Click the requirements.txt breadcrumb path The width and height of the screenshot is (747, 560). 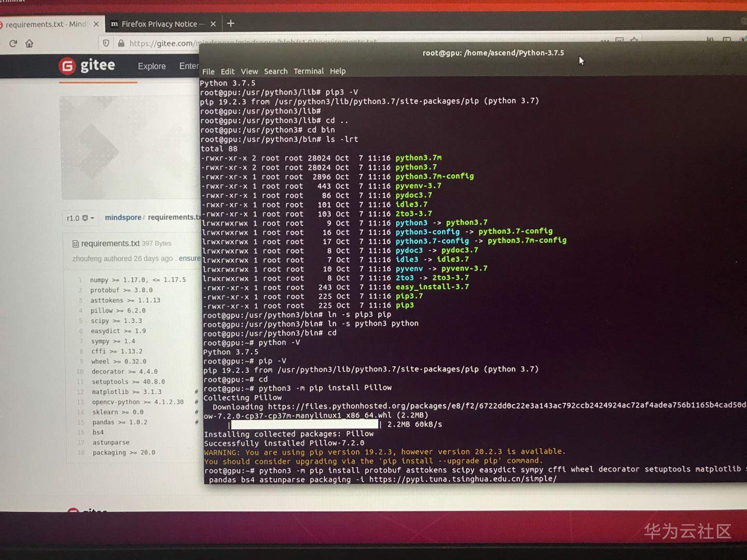coord(174,217)
